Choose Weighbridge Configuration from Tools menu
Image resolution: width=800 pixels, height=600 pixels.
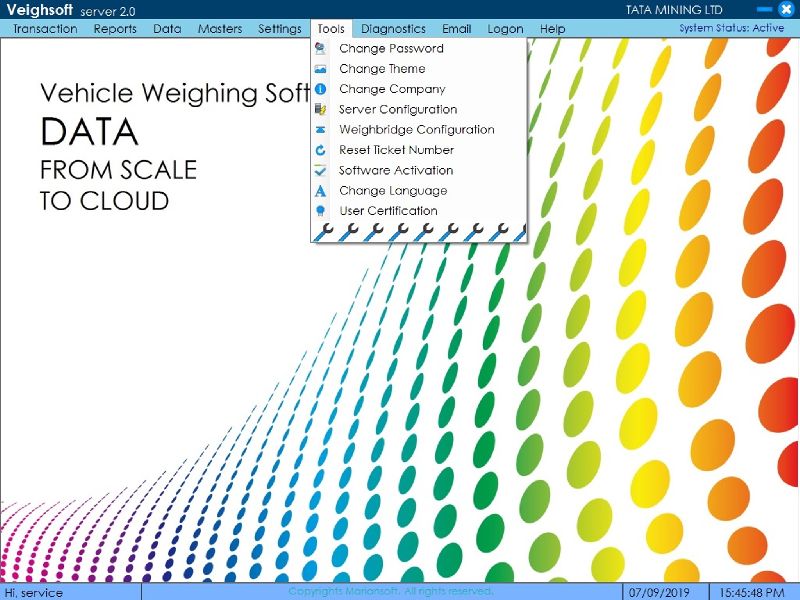[x=416, y=130]
